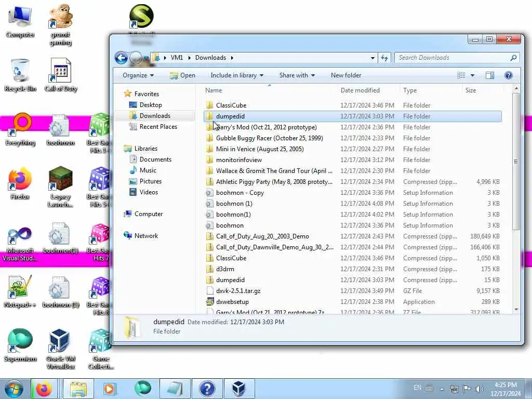Show hidden system tray icons

click(x=442, y=389)
